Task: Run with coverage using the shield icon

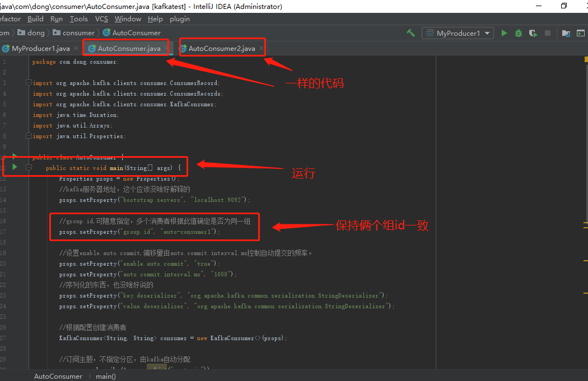Action: (533, 34)
